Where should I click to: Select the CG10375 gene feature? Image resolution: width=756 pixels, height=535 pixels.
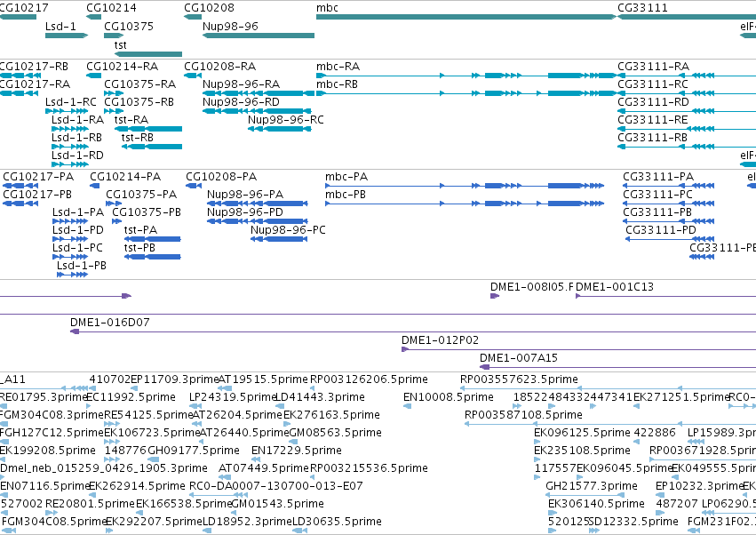[x=115, y=36]
